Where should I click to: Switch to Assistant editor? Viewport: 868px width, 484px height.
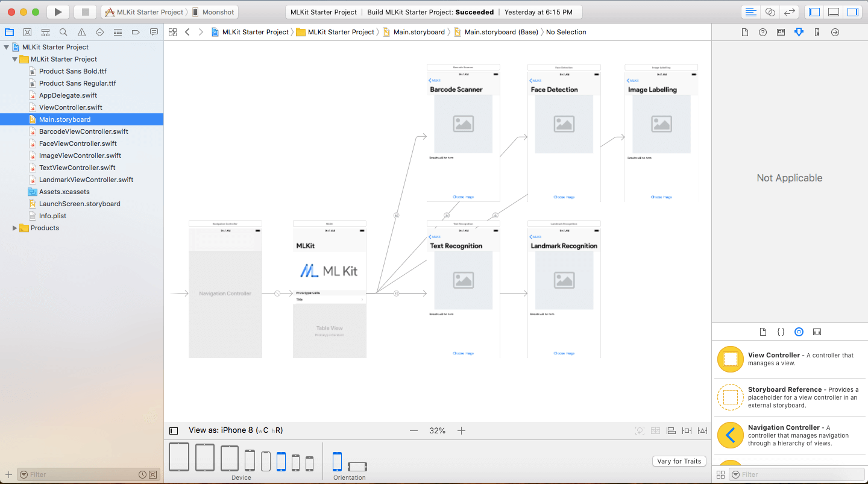pos(770,12)
